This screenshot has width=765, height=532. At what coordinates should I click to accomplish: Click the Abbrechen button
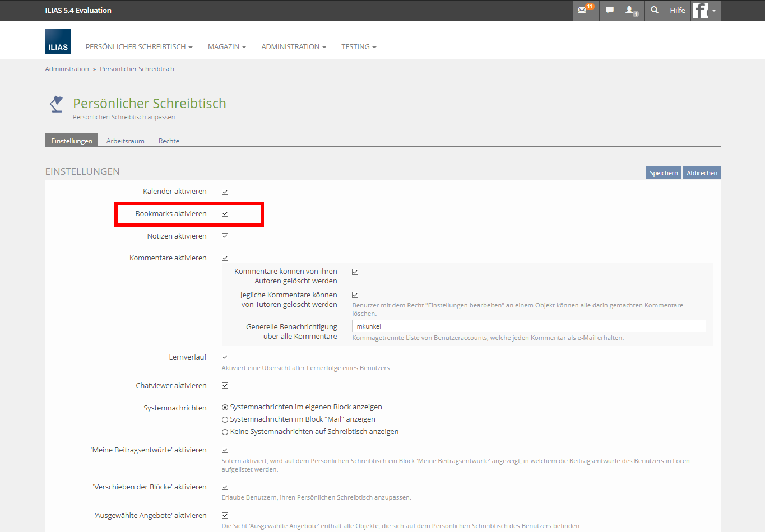click(702, 173)
